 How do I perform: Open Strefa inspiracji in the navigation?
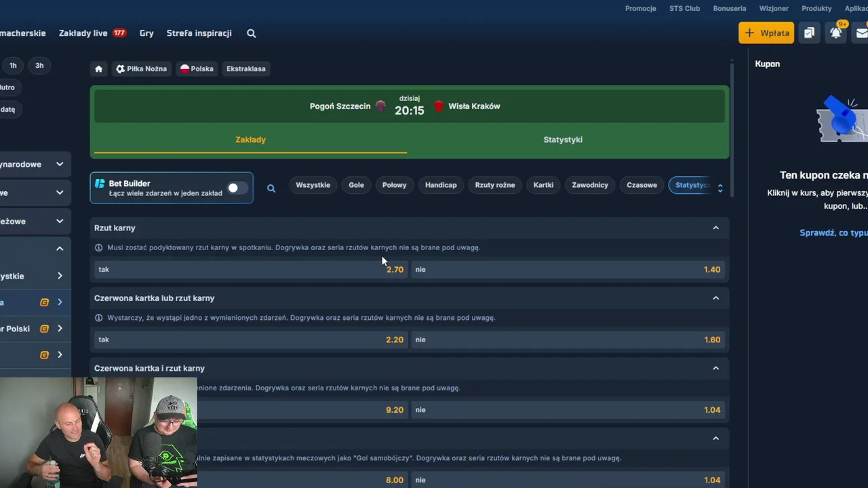tap(199, 33)
